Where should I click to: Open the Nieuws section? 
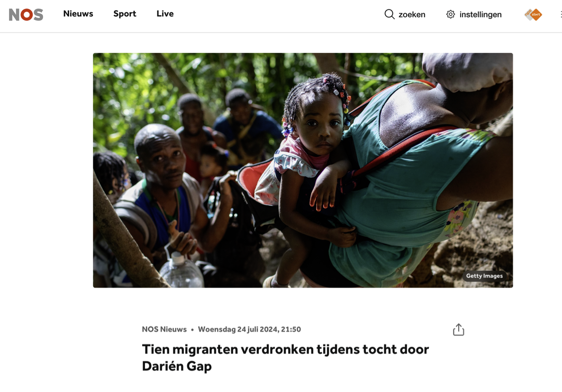tap(78, 14)
